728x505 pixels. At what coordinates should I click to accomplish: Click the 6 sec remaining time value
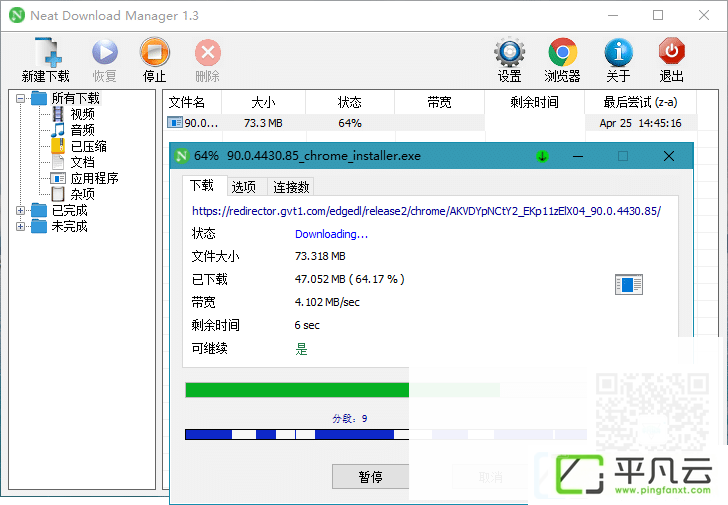(307, 325)
